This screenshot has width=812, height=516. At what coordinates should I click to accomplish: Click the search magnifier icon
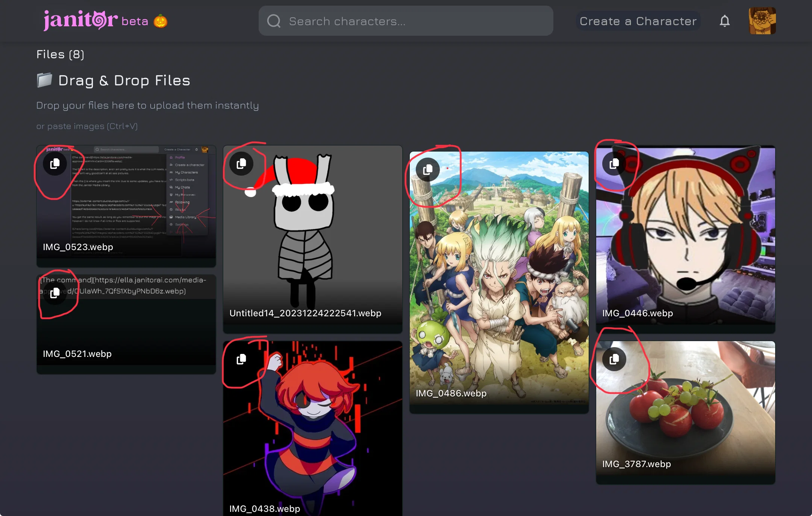(x=274, y=21)
